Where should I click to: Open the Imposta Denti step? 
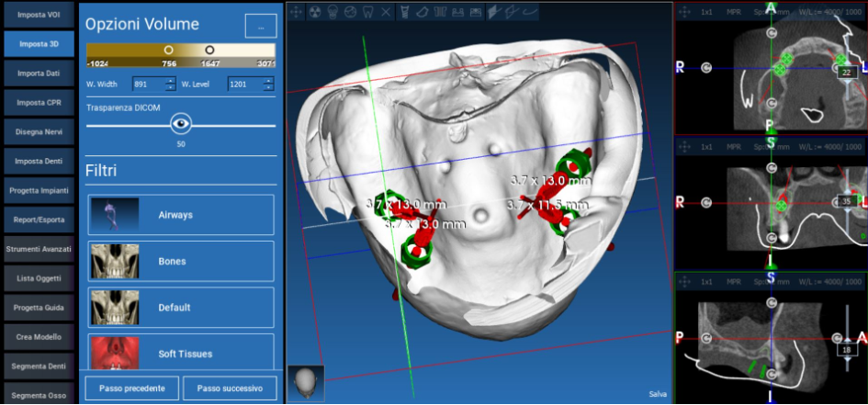click(x=39, y=161)
